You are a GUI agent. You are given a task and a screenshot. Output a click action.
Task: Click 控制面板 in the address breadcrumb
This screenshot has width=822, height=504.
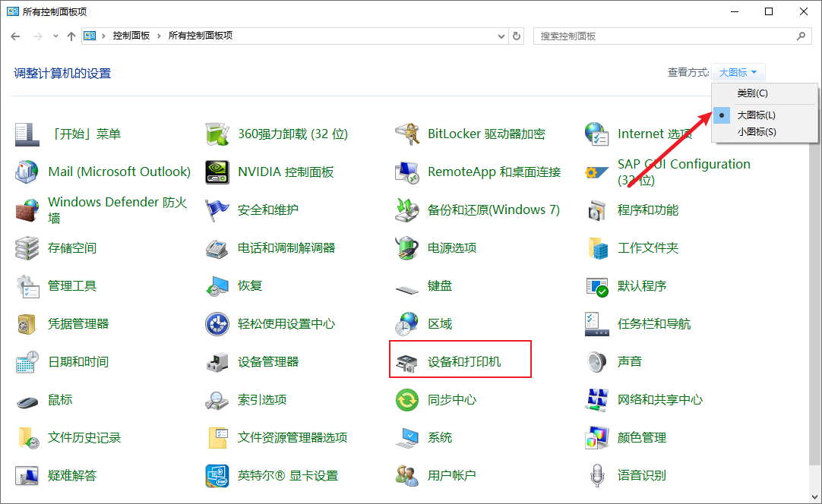click(x=131, y=36)
